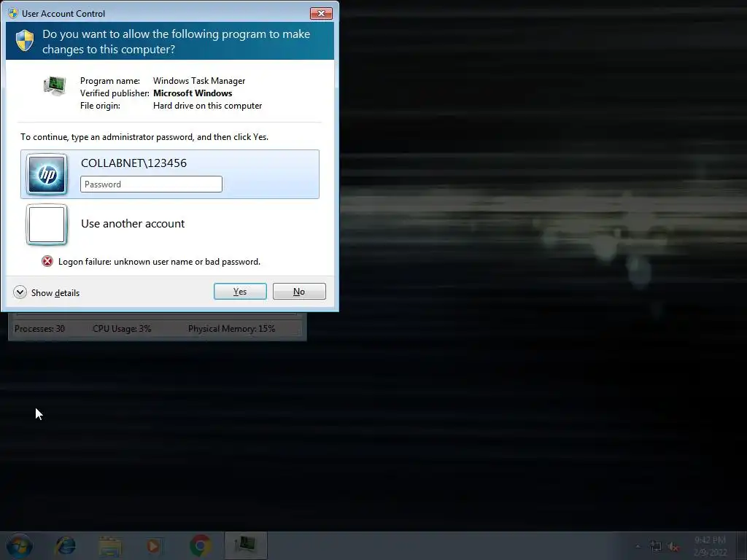Click Processes: 30 in Task Manager status bar
This screenshot has width=747, height=560.
coord(39,329)
